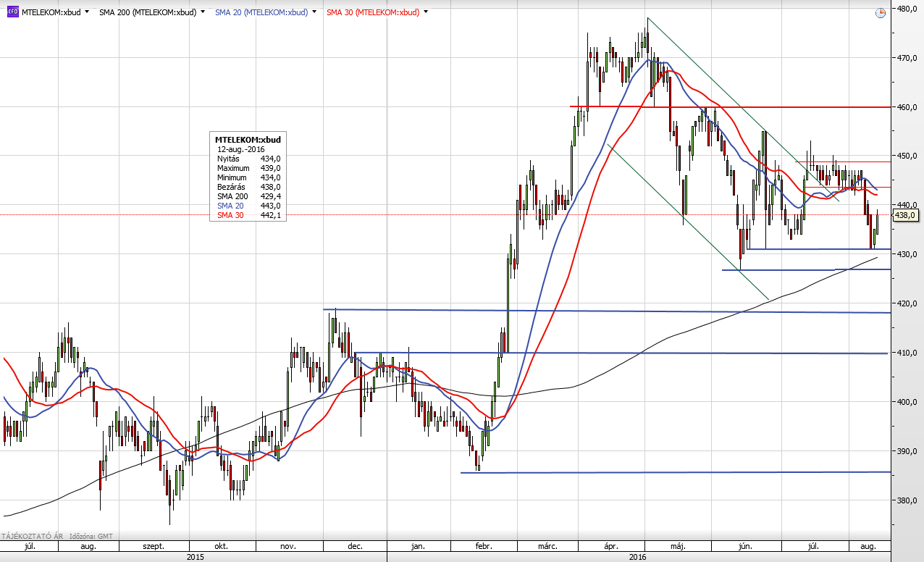Click the 2015 year label

[195, 557]
